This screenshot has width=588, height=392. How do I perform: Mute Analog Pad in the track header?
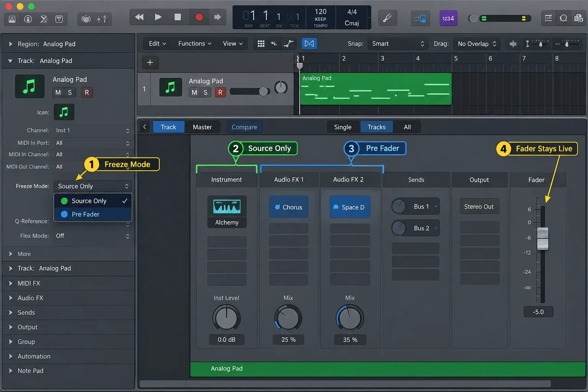194,92
